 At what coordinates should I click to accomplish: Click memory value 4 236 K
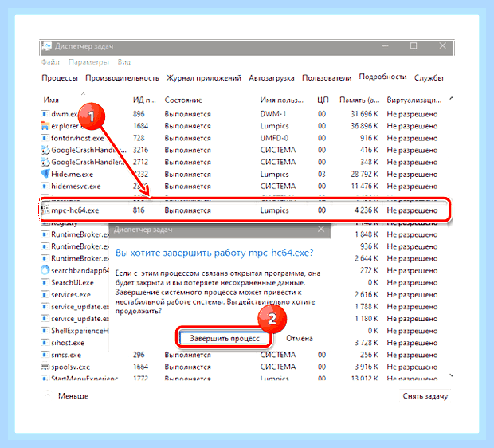tap(366, 210)
